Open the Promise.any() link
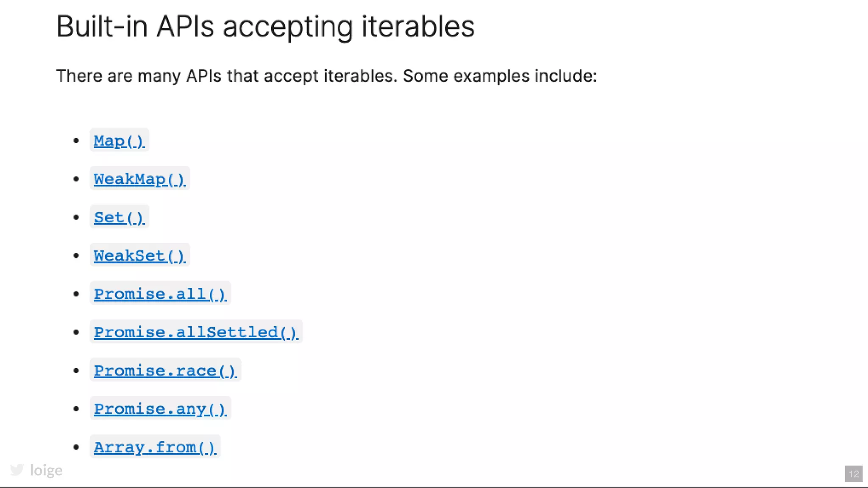The width and height of the screenshot is (868, 488). pos(160,409)
